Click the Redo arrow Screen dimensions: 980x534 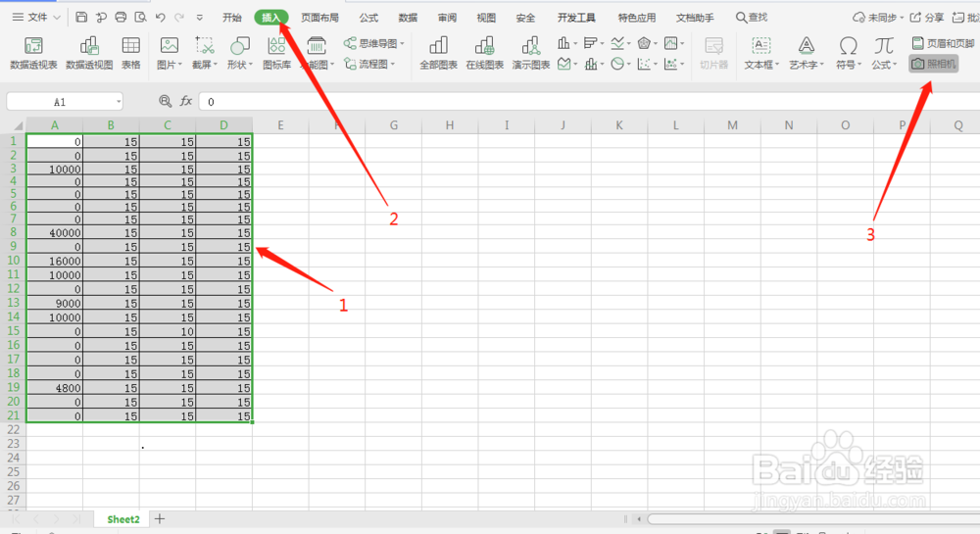coord(179,18)
